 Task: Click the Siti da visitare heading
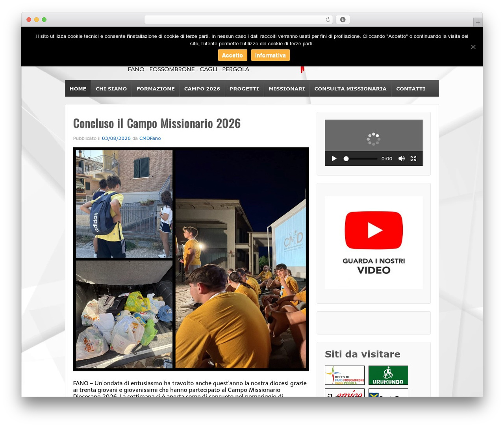click(363, 354)
